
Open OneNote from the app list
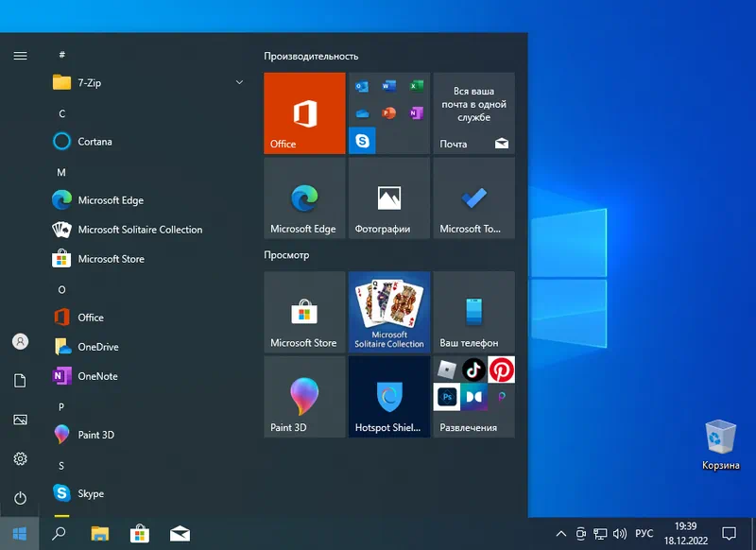pyautogui.click(x=147, y=376)
